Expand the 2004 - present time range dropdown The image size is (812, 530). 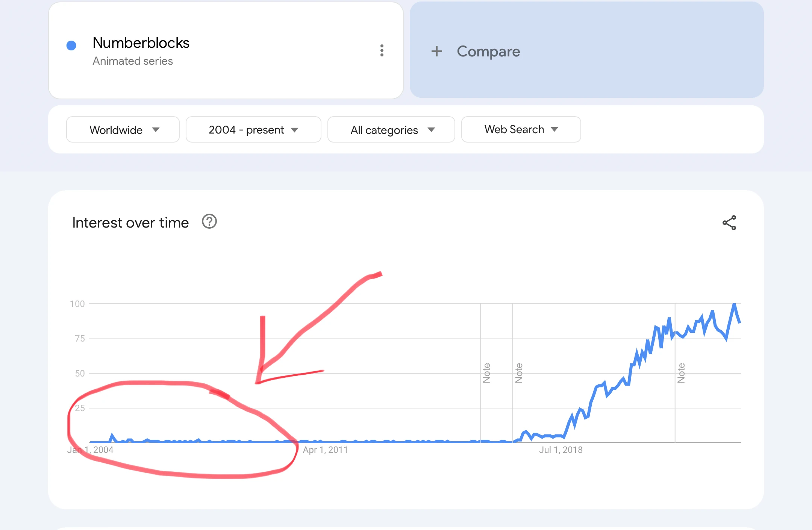click(253, 130)
